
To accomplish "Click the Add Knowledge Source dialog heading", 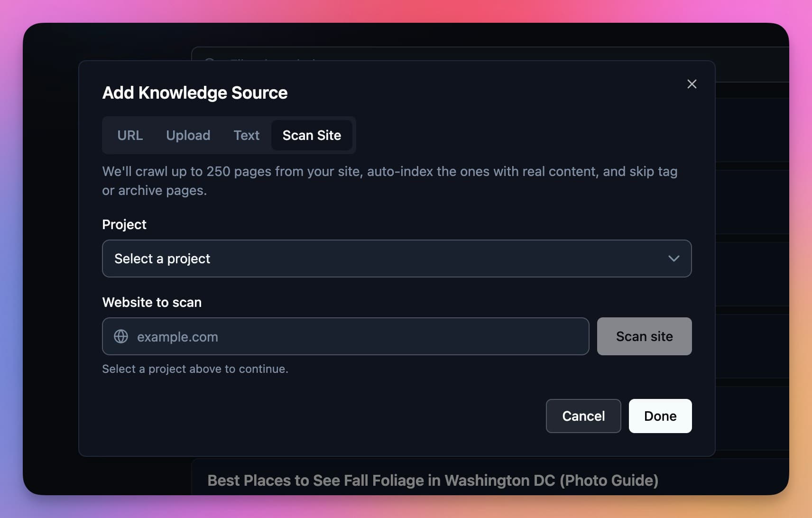I will pos(194,92).
